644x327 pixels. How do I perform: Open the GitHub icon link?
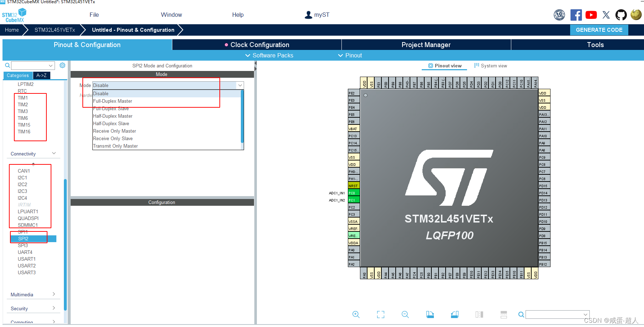tap(621, 15)
